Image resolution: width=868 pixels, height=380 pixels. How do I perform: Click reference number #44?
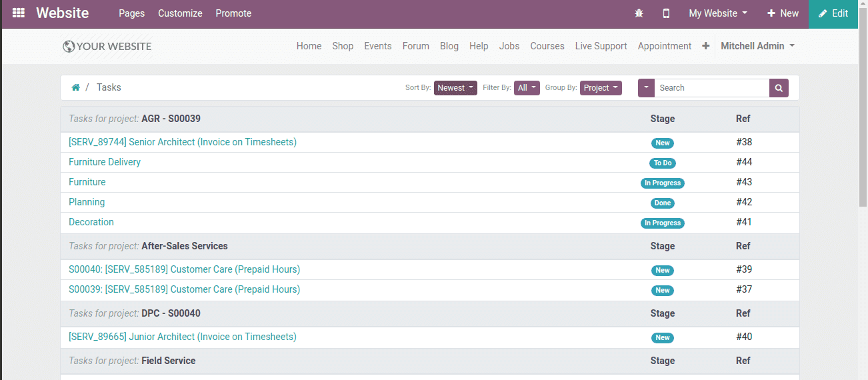click(744, 162)
